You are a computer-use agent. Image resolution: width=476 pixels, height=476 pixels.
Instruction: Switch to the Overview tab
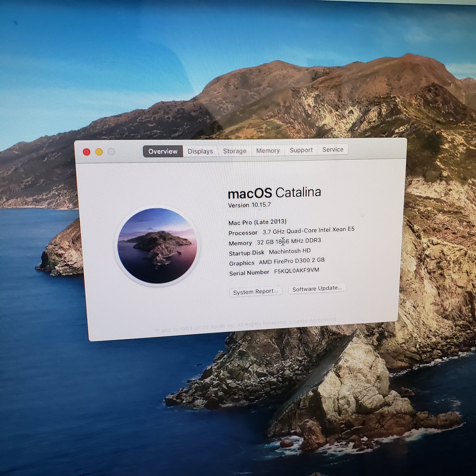coord(163,152)
